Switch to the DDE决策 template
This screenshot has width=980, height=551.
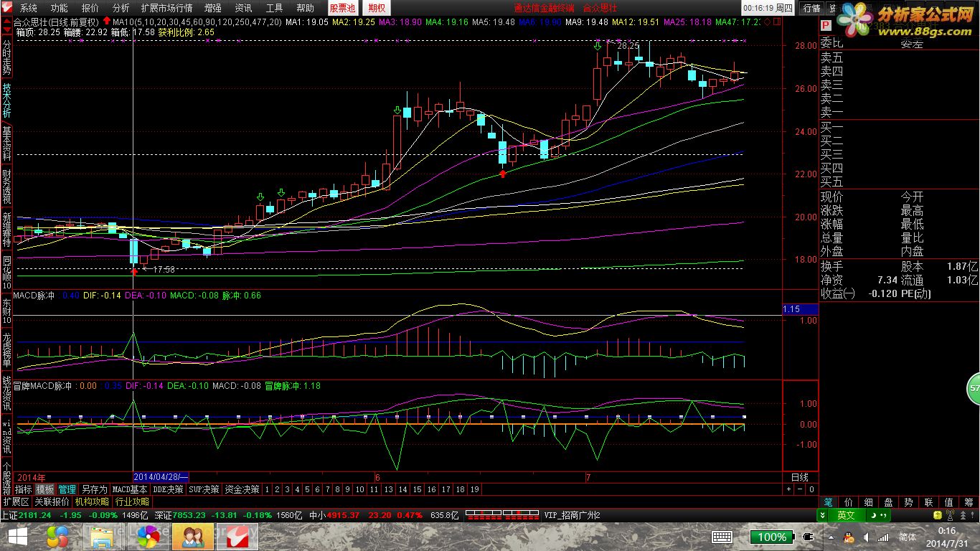pyautogui.click(x=169, y=489)
